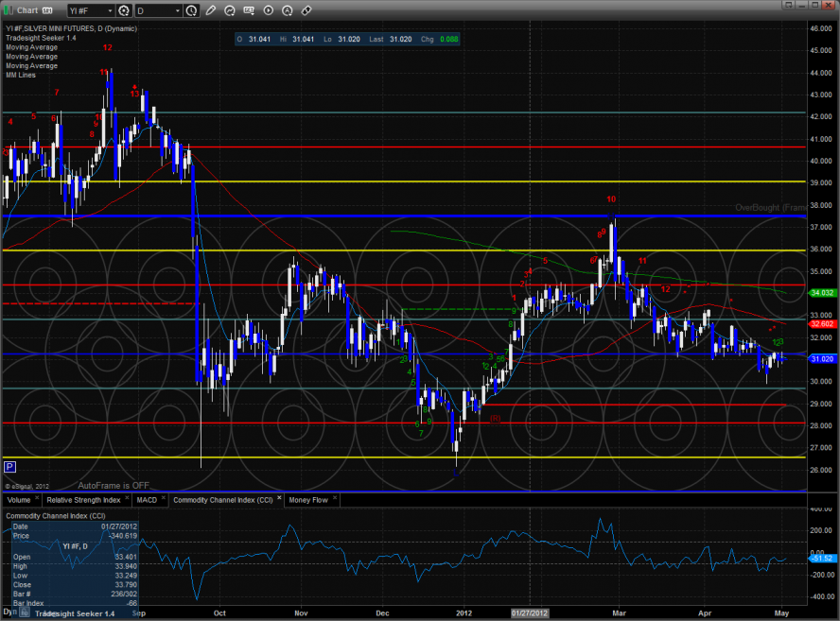This screenshot has width=840, height=621.
Task: Maximize the chart window
Action: [814, 5]
